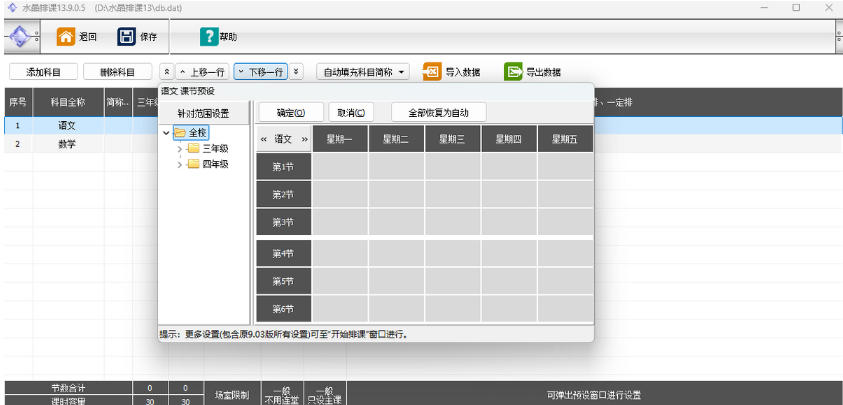Expand the 三年级 tree node

coord(180,148)
